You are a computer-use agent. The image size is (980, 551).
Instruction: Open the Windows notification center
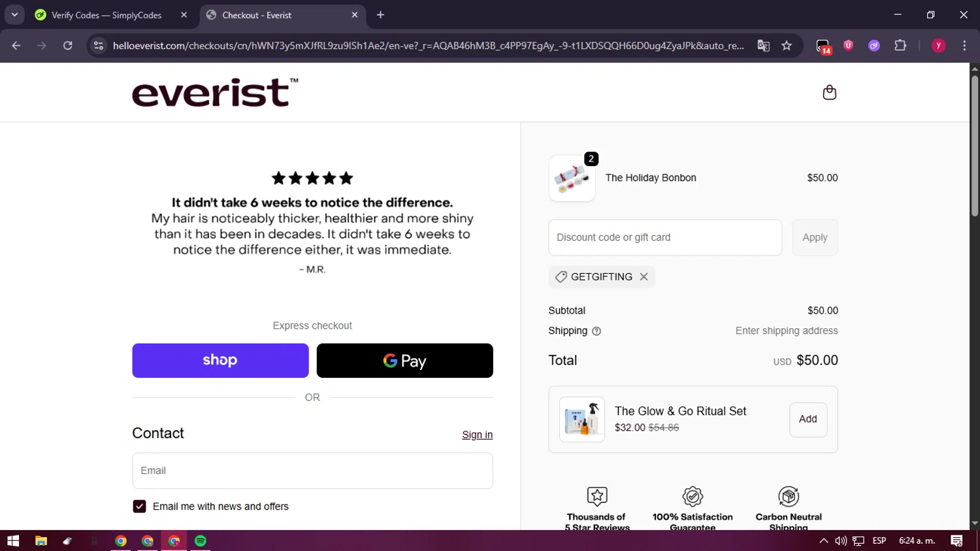pos(956,541)
